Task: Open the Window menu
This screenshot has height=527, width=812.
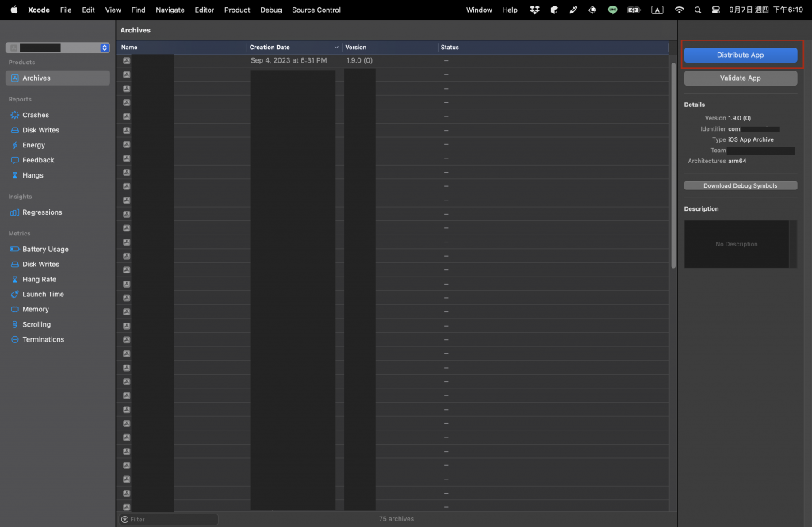Action: click(479, 10)
